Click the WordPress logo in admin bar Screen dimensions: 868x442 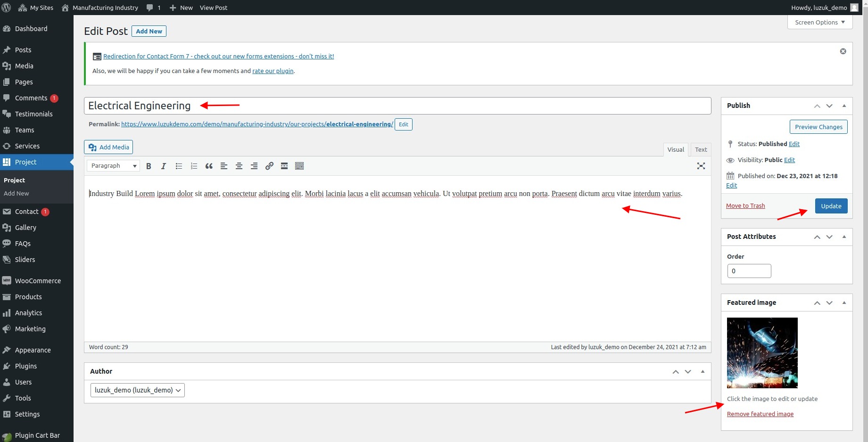click(x=7, y=8)
